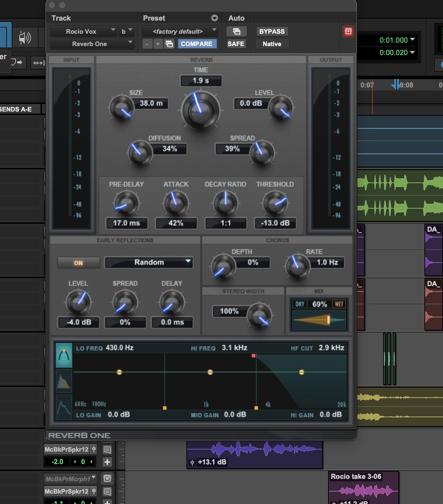Select the peak EQ curve view icon
443x504 pixels.
pos(64,355)
